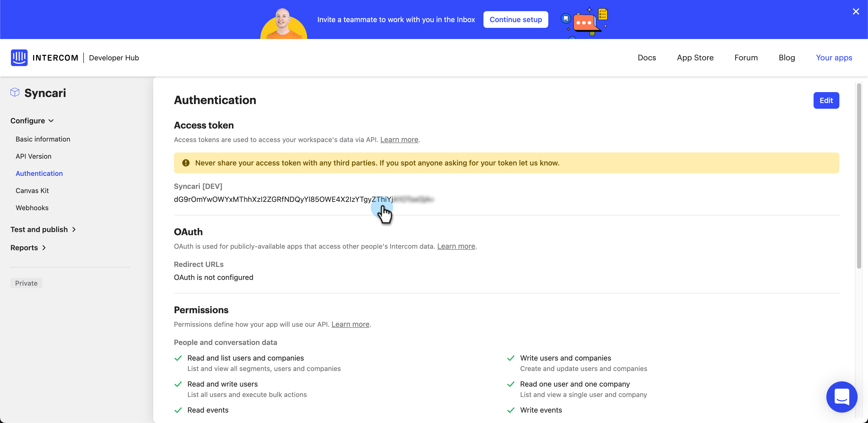Viewport: 868px width, 423px height.
Task: Expand the Reports section
Action: click(28, 248)
